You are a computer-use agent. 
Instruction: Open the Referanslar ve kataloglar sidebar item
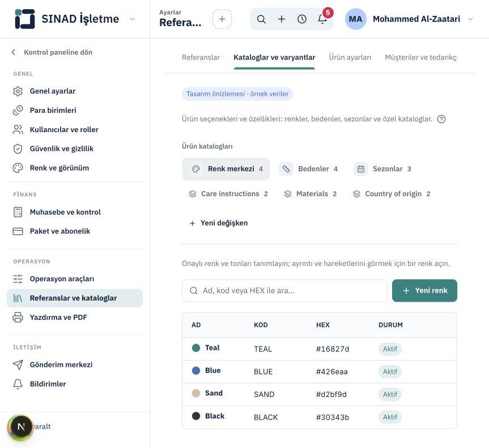tap(75, 298)
